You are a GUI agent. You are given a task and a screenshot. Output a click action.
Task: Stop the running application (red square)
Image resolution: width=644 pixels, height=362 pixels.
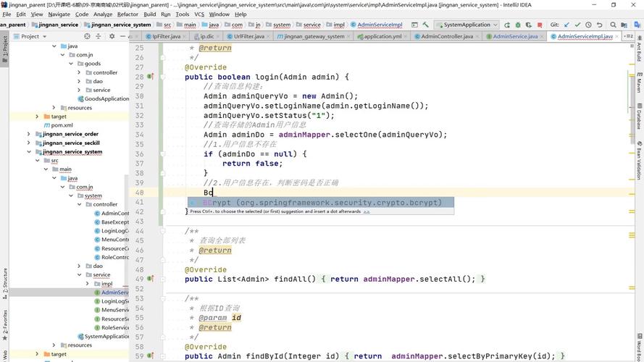540,25
